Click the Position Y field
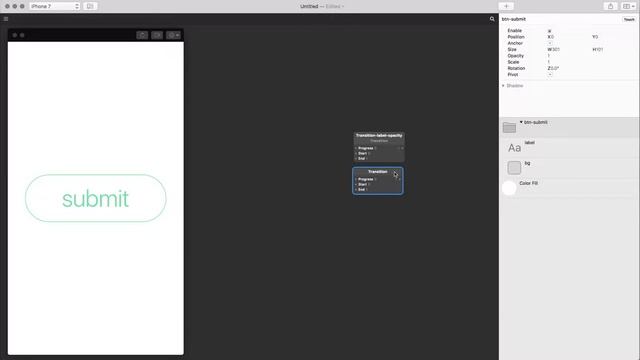 coord(595,37)
